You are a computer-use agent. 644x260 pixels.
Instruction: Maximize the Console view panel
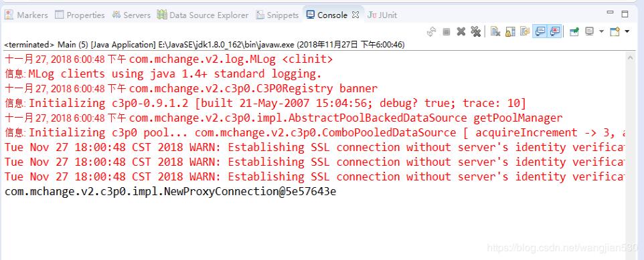(x=625, y=14)
